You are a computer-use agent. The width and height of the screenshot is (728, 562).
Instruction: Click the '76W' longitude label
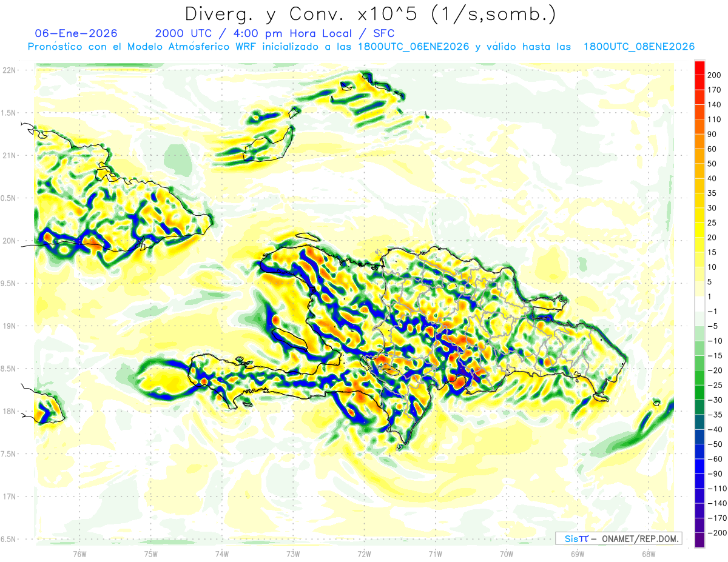coord(79,554)
